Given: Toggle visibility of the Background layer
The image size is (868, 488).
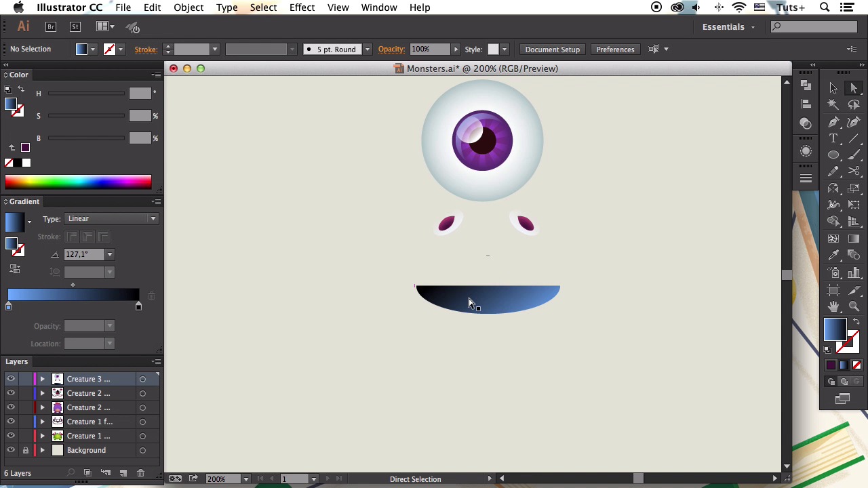Looking at the screenshot, I should point(11,450).
